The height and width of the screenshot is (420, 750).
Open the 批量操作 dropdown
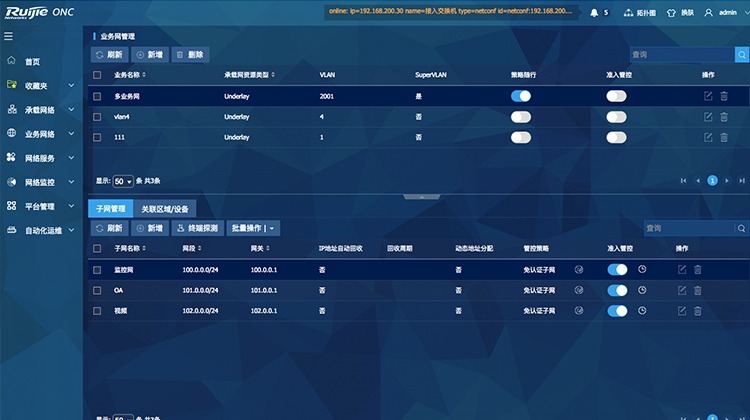pyautogui.click(x=253, y=228)
